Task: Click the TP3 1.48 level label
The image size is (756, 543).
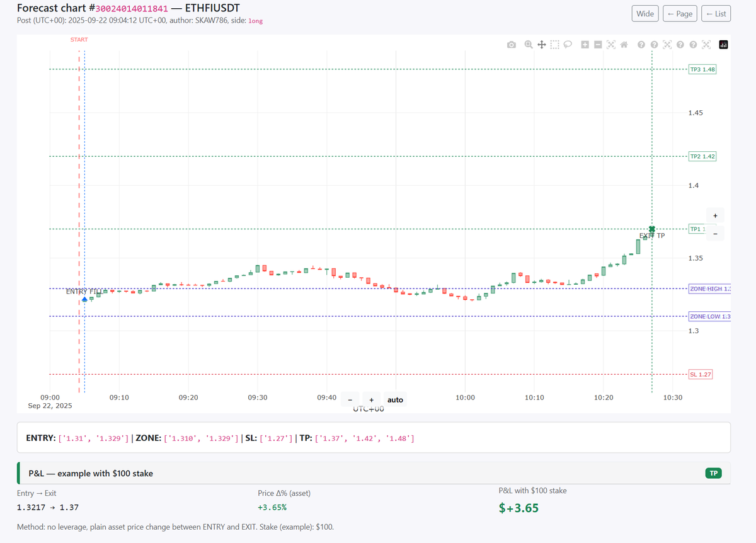Action: pyautogui.click(x=702, y=69)
